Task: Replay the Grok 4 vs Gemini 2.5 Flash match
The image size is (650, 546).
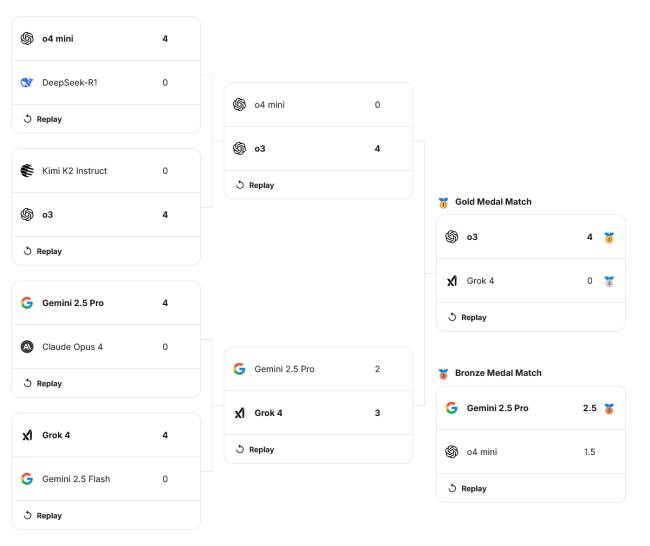Action: point(42,516)
